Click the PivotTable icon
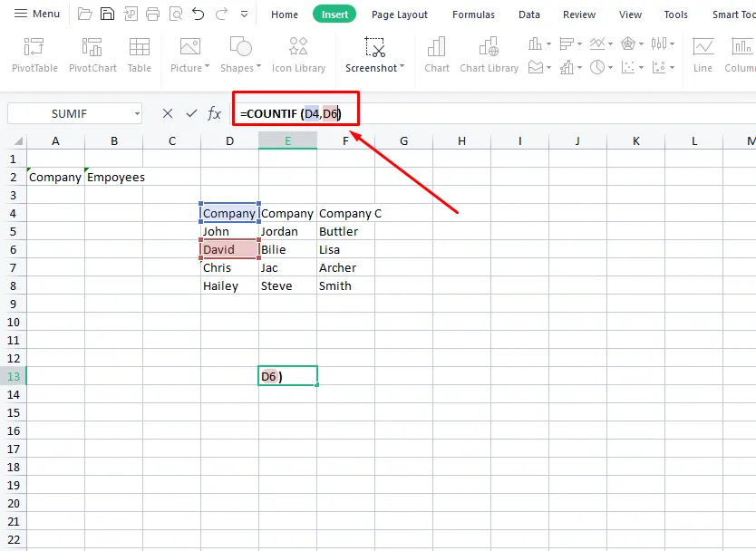The width and height of the screenshot is (756, 551). [x=34, y=54]
